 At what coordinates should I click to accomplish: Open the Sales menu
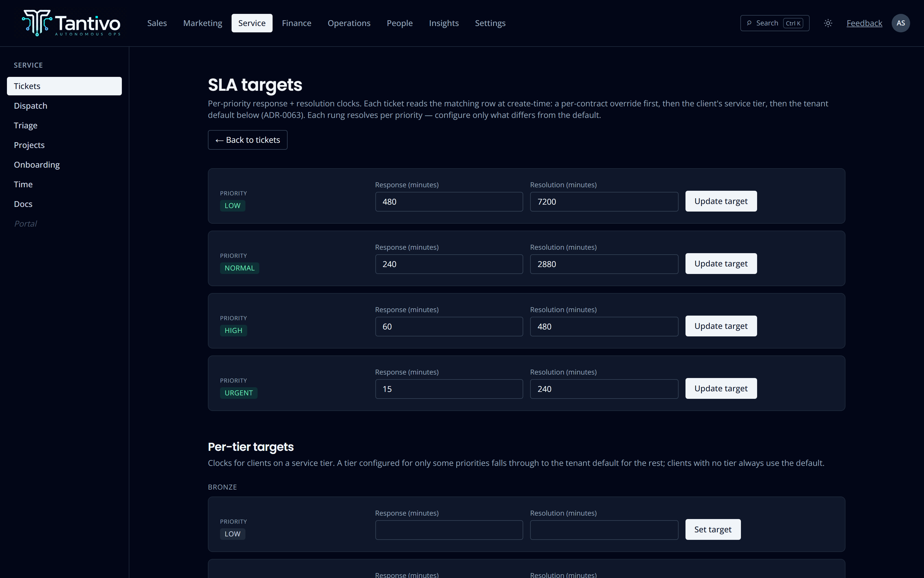[x=157, y=23]
